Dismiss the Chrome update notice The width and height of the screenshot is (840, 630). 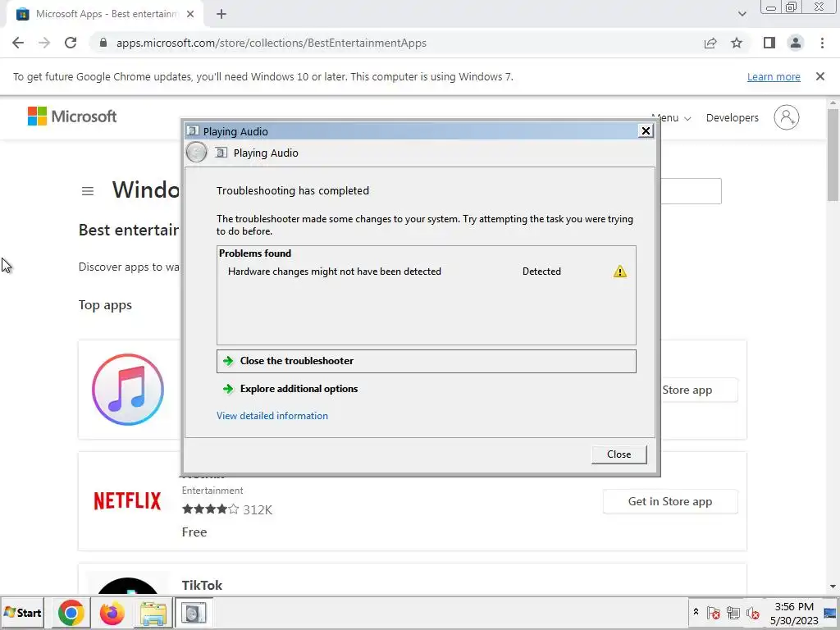(x=820, y=76)
